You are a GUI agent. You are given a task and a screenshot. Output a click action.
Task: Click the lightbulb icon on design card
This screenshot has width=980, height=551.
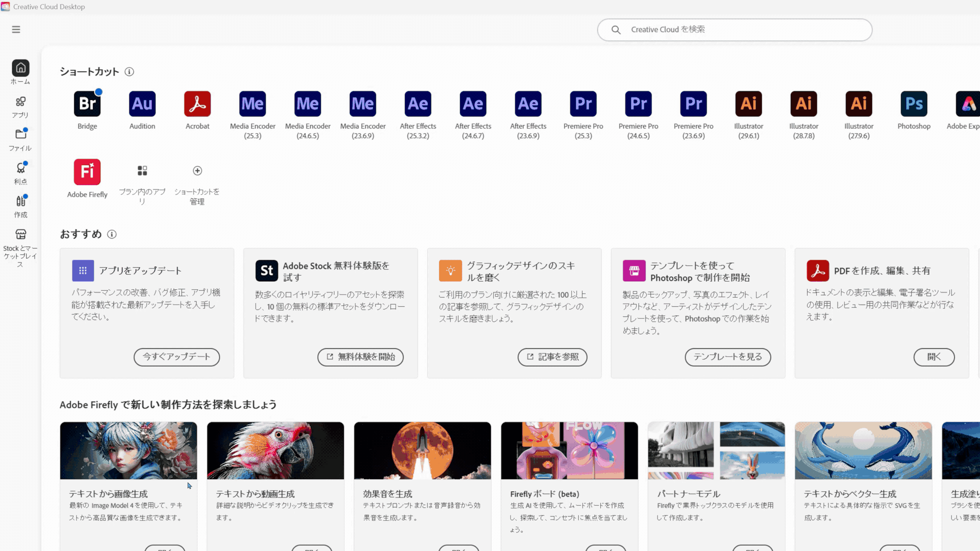click(x=451, y=271)
